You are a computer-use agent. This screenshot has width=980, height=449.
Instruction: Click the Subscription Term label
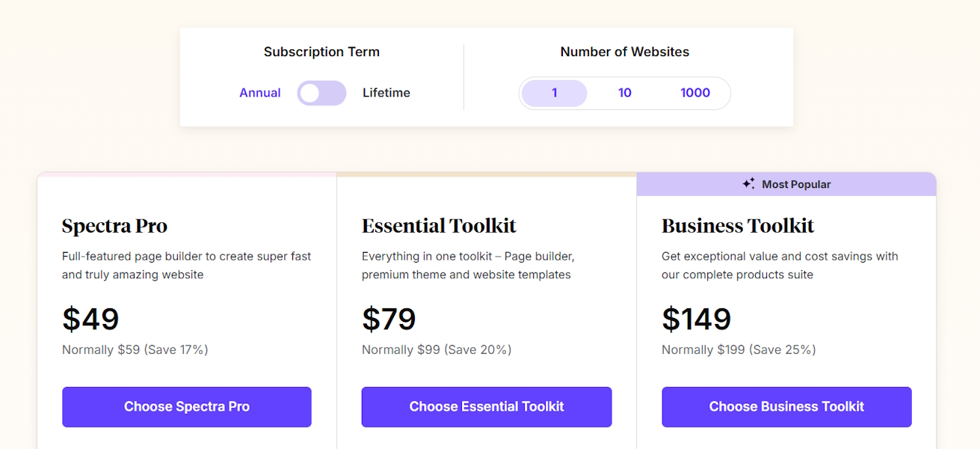(x=321, y=52)
